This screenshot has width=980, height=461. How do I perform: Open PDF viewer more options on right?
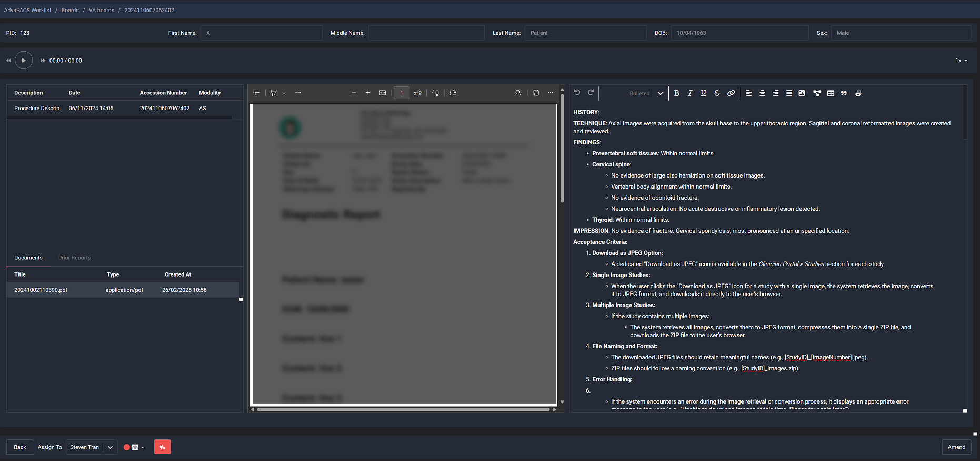(551, 93)
